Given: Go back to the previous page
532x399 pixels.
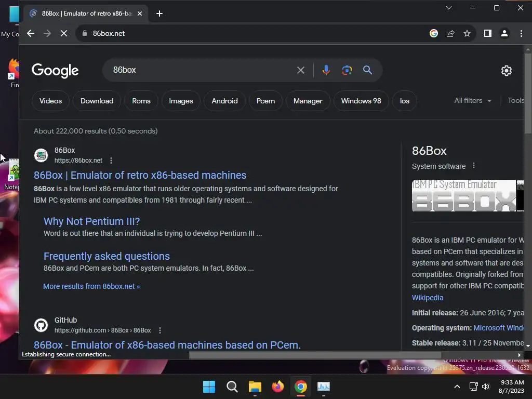Looking at the screenshot, I should pyautogui.click(x=31, y=33).
